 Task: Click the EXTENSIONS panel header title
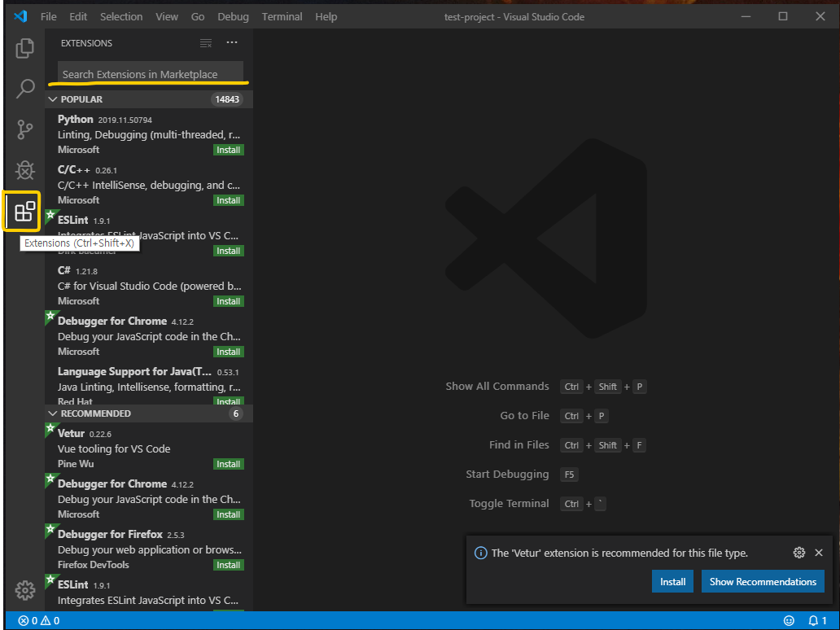pyautogui.click(x=86, y=43)
